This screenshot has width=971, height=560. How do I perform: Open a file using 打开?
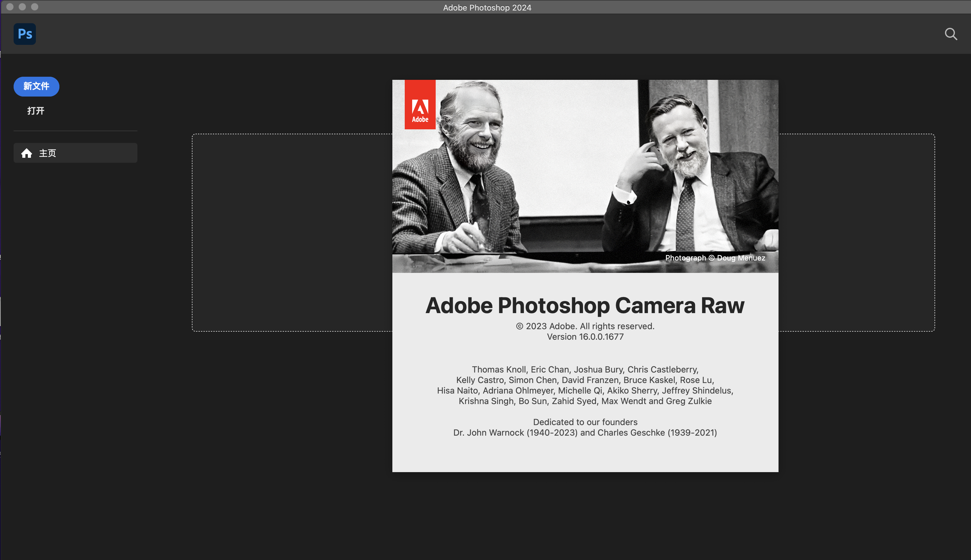(36, 111)
